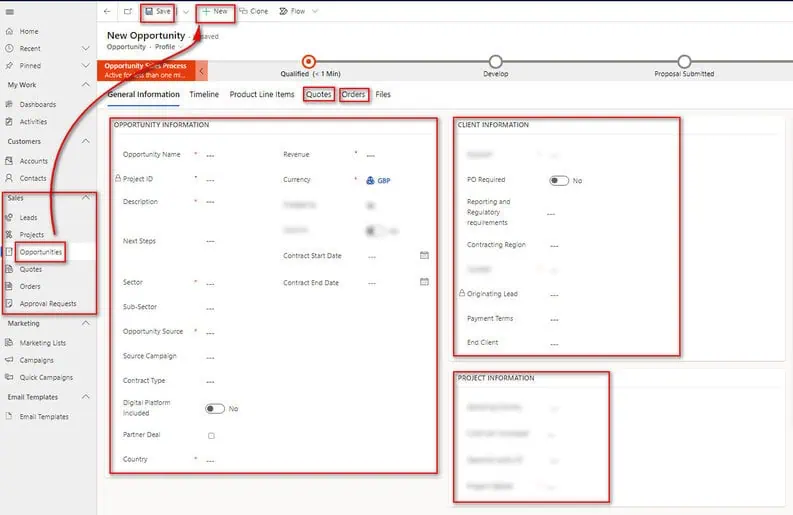The width and height of the screenshot is (793, 515).
Task: Toggle the PO Required switch
Action: pos(559,181)
